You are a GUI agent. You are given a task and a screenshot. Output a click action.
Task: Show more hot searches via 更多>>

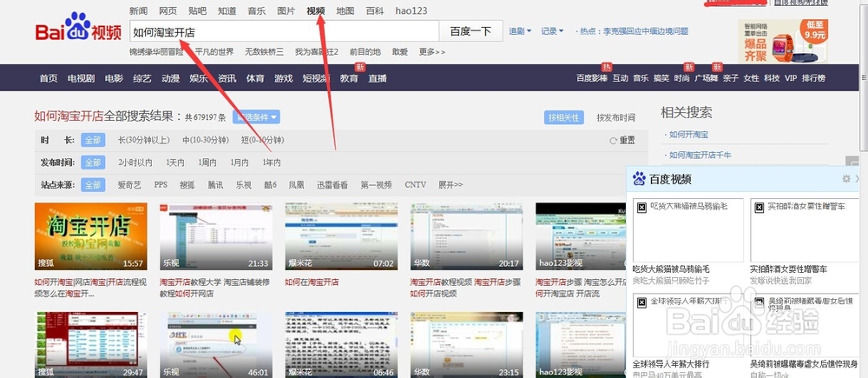[431, 51]
